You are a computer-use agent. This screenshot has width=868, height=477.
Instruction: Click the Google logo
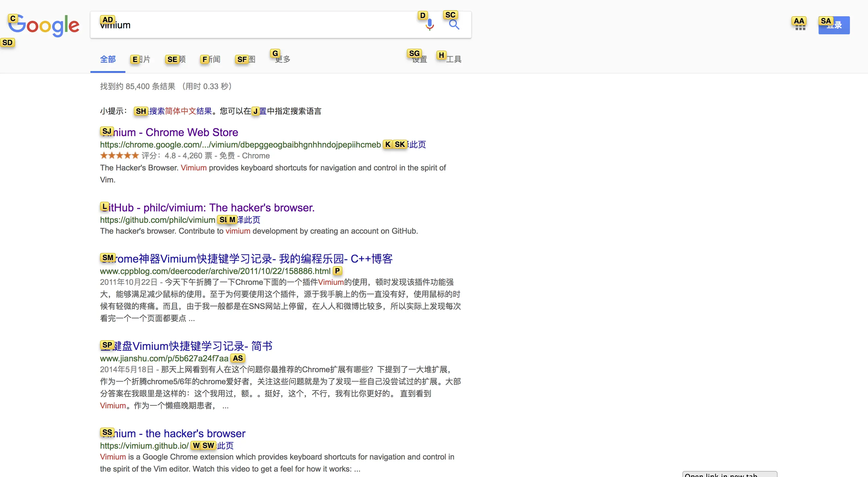pyautogui.click(x=44, y=25)
